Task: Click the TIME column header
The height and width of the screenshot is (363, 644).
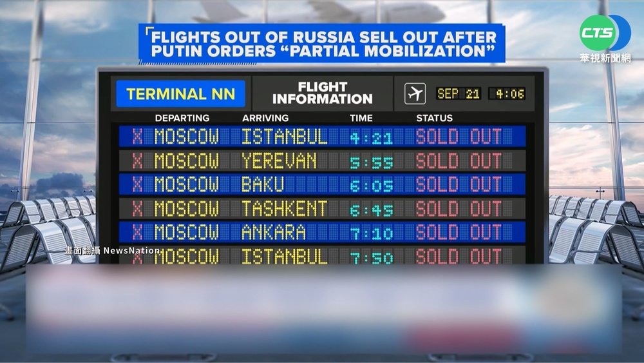Action: tap(361, 118)
